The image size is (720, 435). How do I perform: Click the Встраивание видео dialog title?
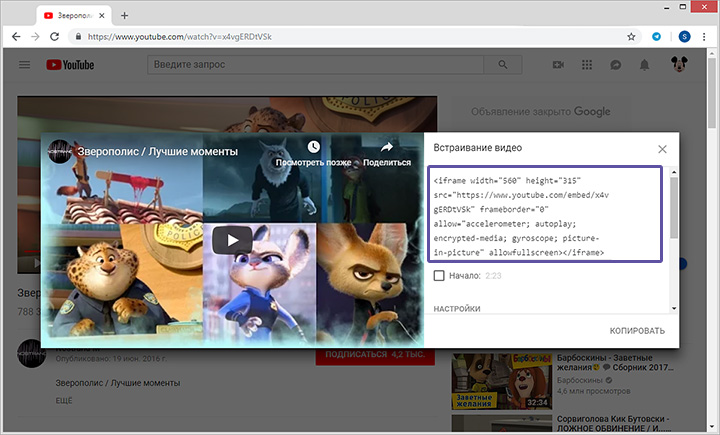tap(478, 148)
